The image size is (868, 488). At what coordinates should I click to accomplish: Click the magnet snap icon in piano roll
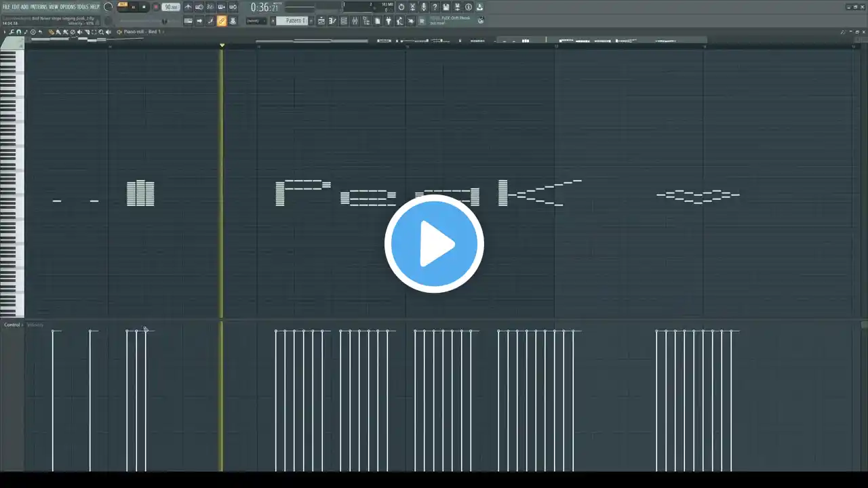pos(18,32)
